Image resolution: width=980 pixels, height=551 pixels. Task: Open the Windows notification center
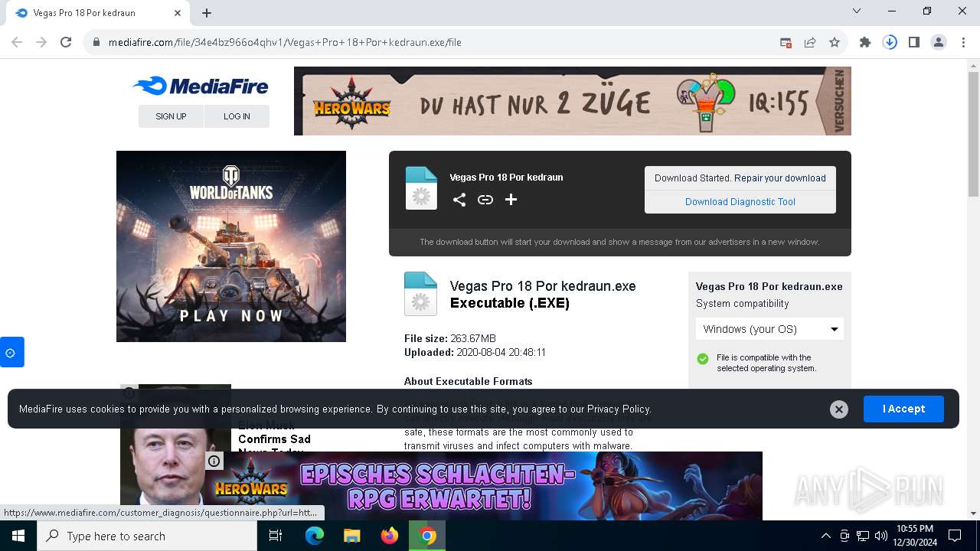pos(955,536)
